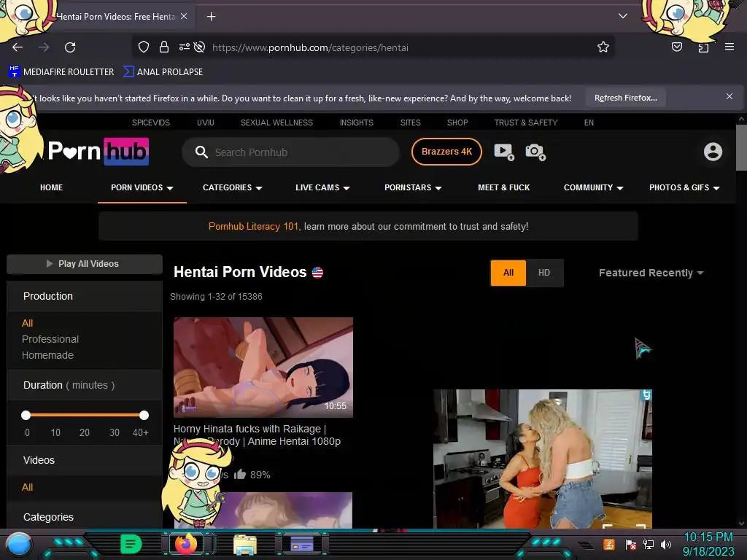Image resolution: width=747 pixels, height=560 pixels.
Task: Open the SPICEVIDS top link
Action: 150,122
